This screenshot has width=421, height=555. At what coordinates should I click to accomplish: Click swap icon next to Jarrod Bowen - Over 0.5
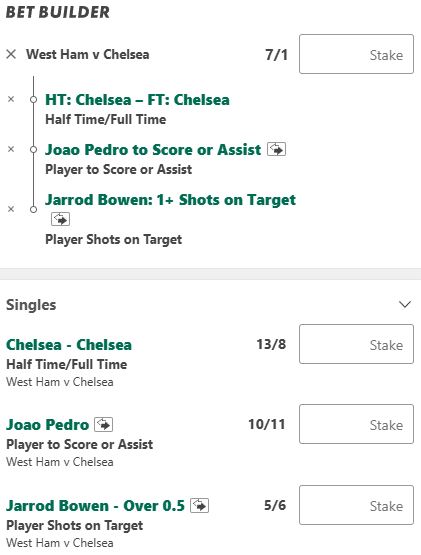[x=199, y=505]
